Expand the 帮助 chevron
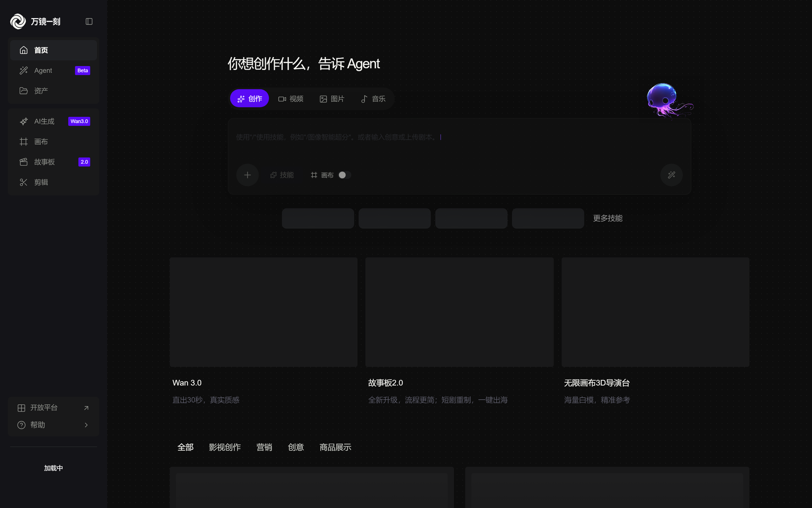Image resolution: width=812 pixels, height=508 pixels. [x=86, y=425]
